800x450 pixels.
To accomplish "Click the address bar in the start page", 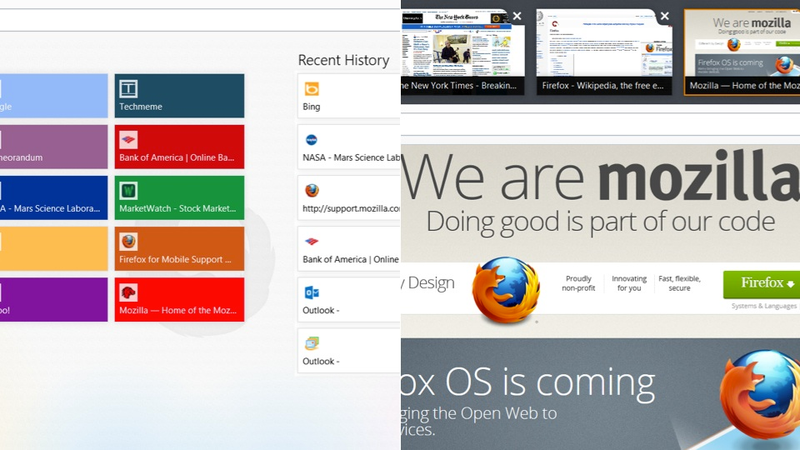I will coord(200,20).
